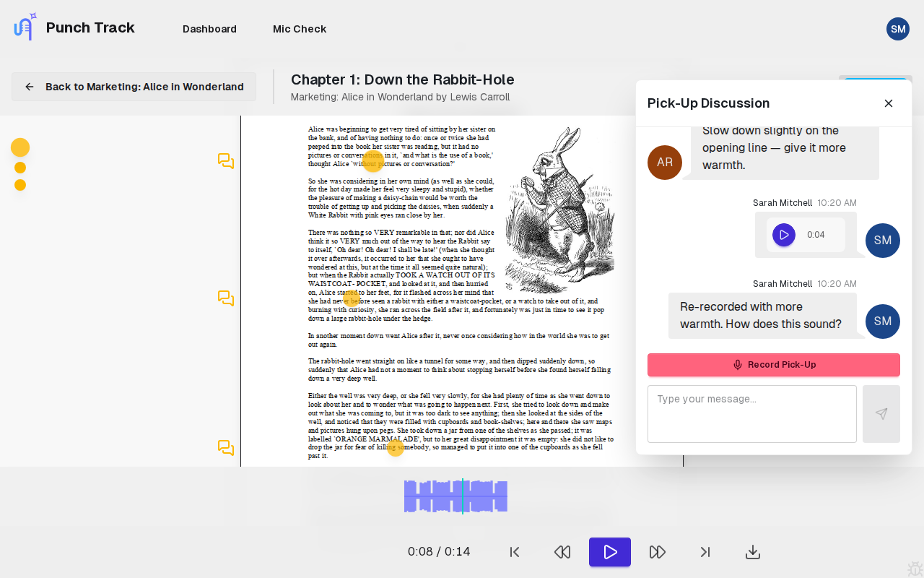
Task: Open the topmost comment thread icon
Action: coord(226,161)
